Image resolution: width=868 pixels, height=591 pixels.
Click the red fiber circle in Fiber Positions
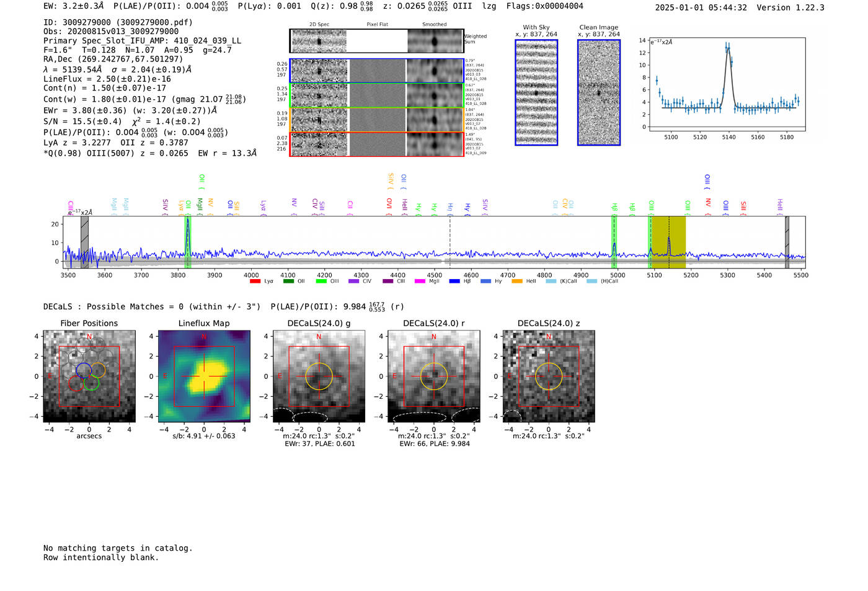76,383
